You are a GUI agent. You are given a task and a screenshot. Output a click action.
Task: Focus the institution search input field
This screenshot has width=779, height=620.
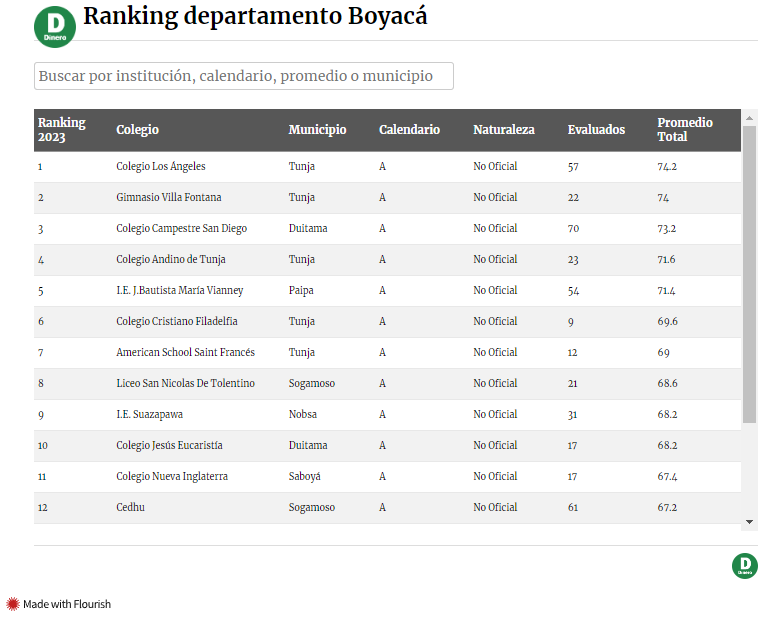point(244,76)
